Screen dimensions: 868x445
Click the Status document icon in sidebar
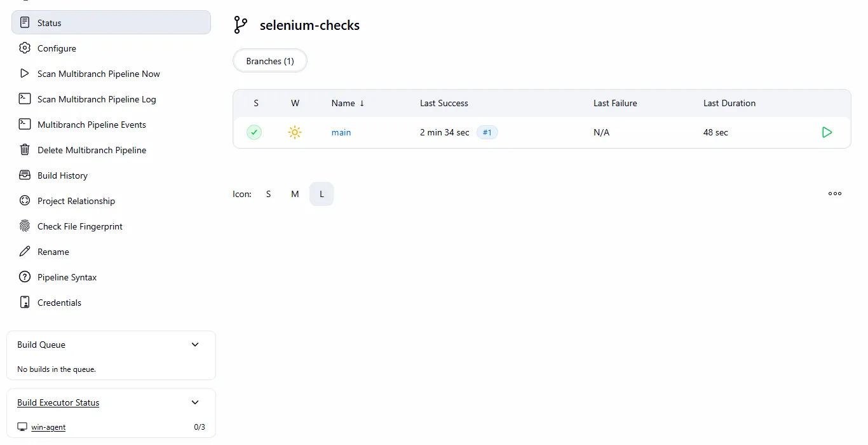(x=25, y=22)
